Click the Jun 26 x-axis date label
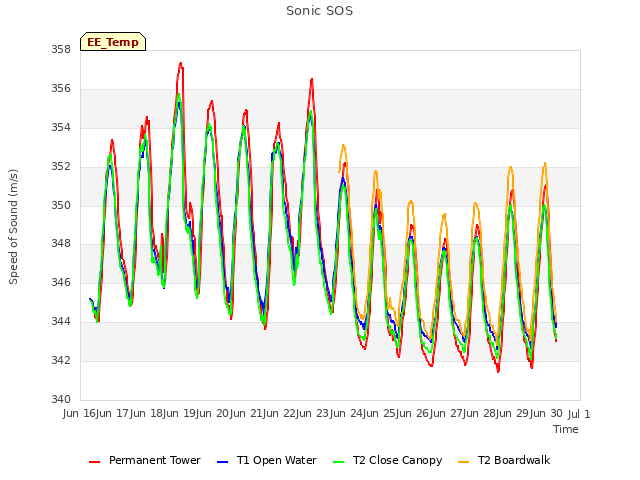The width and height of the screenshot is (640, 480). pos(414,413)
